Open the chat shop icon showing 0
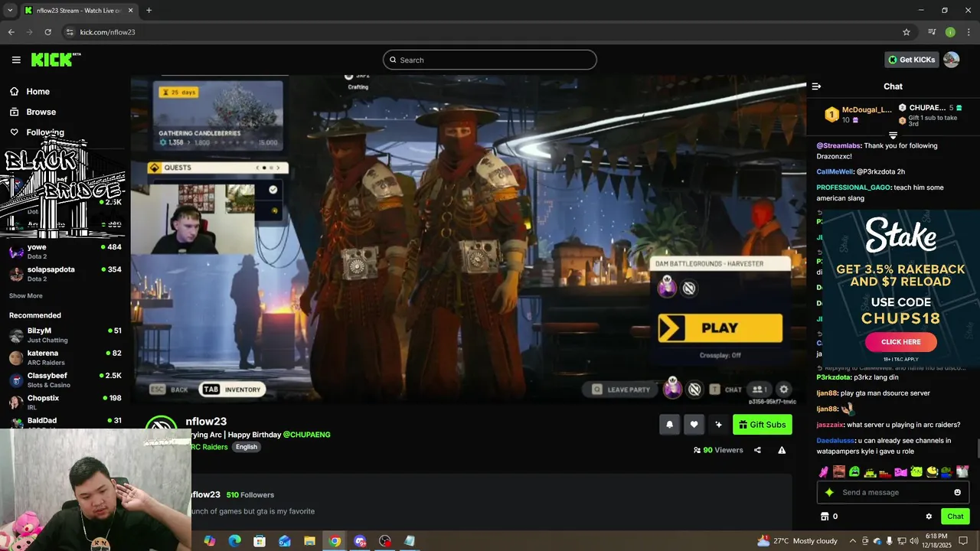980x551 pixels. coord(829,517)
